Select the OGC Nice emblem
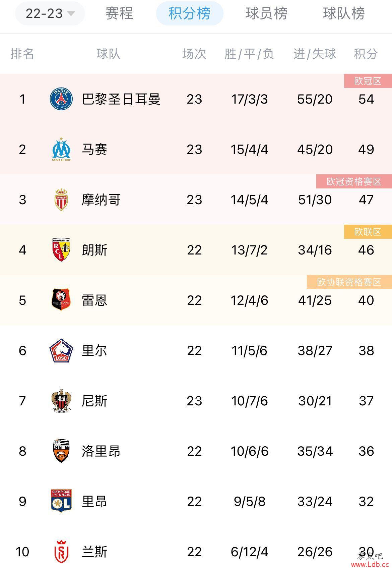392x568 pixels. pos(61,401)
